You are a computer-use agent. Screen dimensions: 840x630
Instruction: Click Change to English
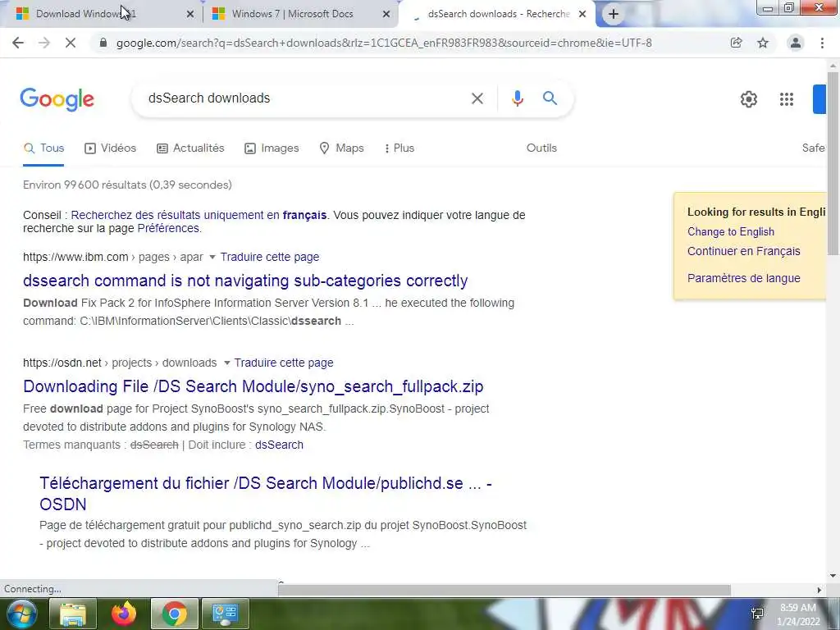[731, 232]
